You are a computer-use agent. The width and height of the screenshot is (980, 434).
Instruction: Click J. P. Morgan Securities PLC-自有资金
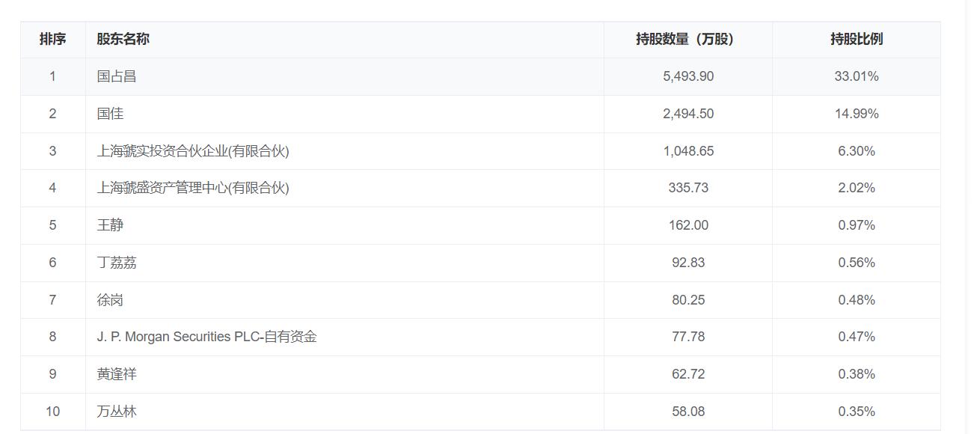pos(206,337)
